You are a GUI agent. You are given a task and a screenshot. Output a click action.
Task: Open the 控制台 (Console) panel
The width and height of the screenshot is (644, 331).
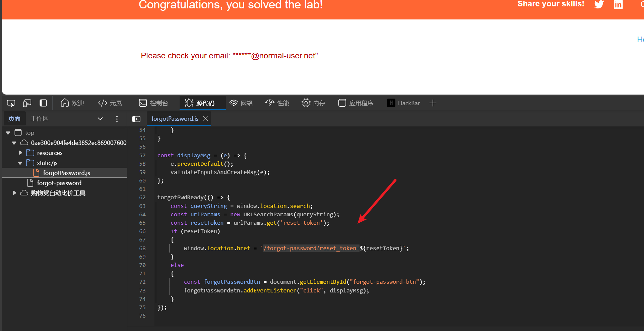click(x=154, y=103)
